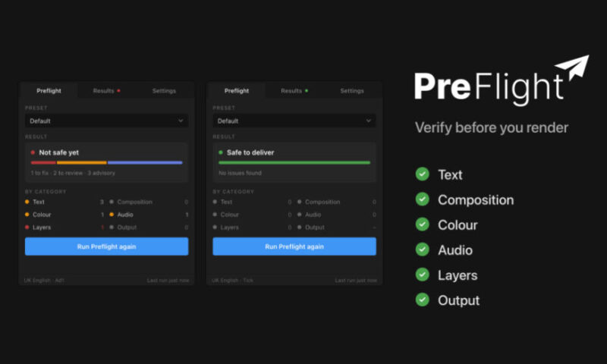
Task: Click the orange segment of the result bar
Action: point(82,162)
